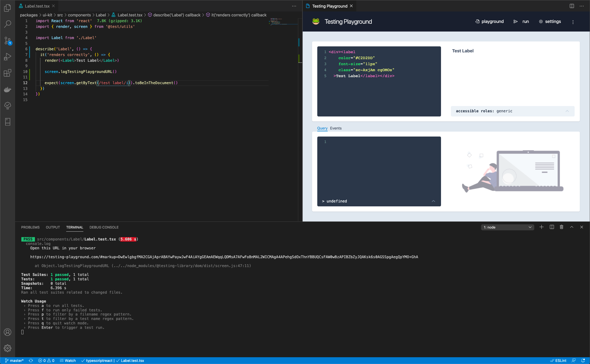This screenshot has height=364, width=590.
Task: Open the Explorer view in activity bar
Action: [x=8, y=8]
